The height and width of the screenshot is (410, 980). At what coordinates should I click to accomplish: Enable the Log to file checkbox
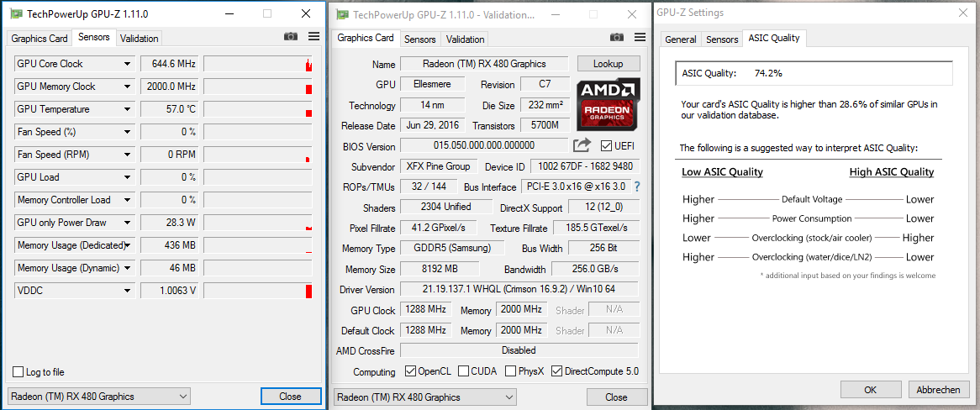tap(18, 372)
